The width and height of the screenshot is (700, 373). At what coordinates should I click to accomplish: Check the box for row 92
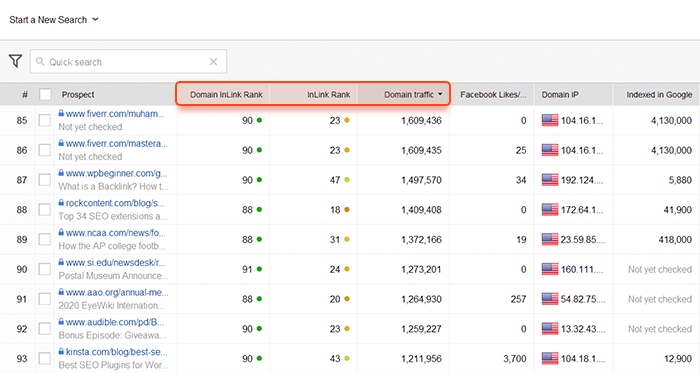pyautogui.click(x=45, y=329)
